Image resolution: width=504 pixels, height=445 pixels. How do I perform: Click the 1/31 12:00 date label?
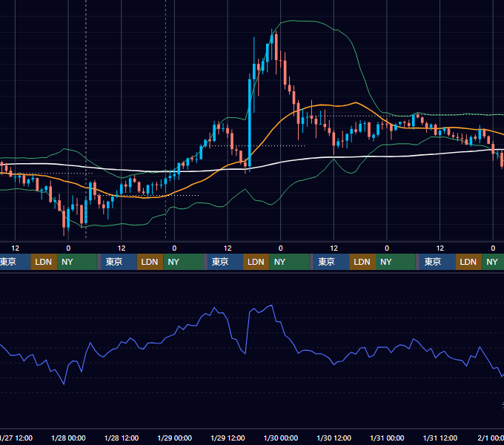pos(440,438)
